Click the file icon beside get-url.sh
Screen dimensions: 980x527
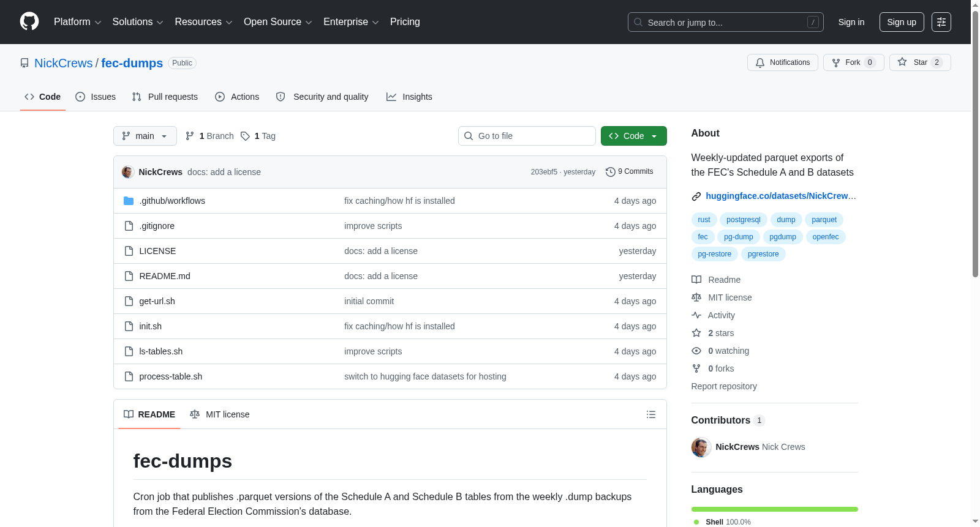[x=129, y=301]
